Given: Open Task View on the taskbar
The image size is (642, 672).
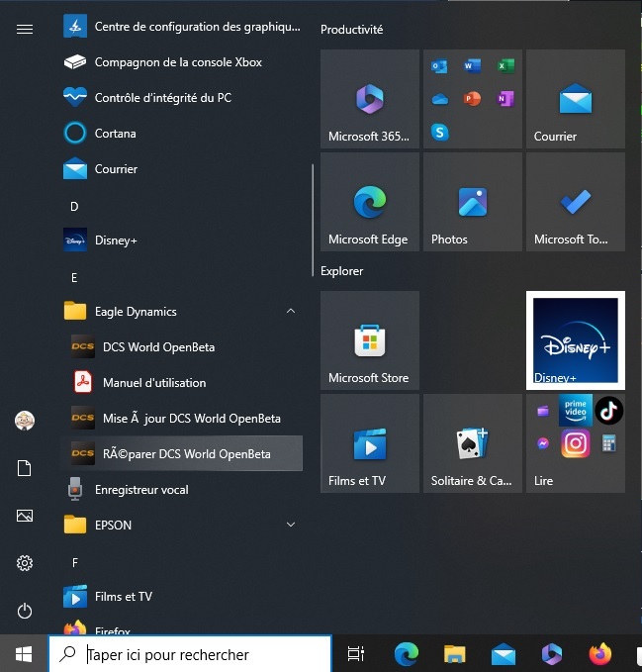Looking at the screenshot, I should (355, 654).
